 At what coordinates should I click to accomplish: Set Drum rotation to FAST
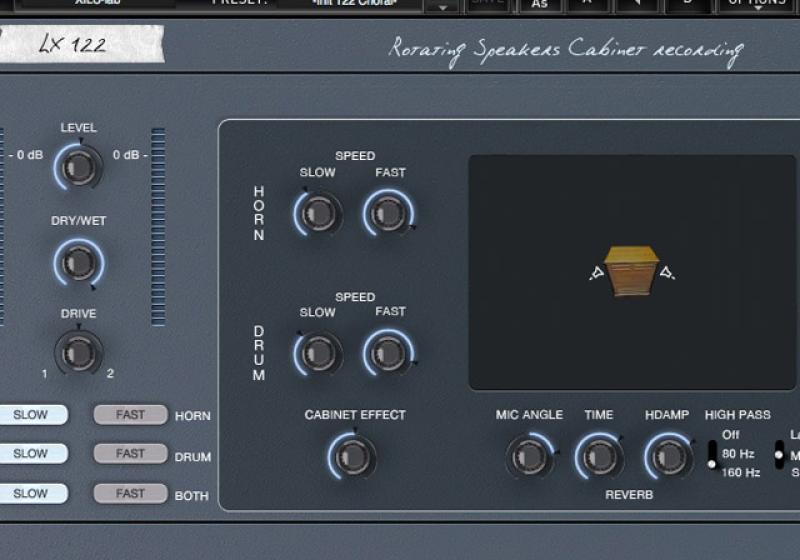pos(130,453)
